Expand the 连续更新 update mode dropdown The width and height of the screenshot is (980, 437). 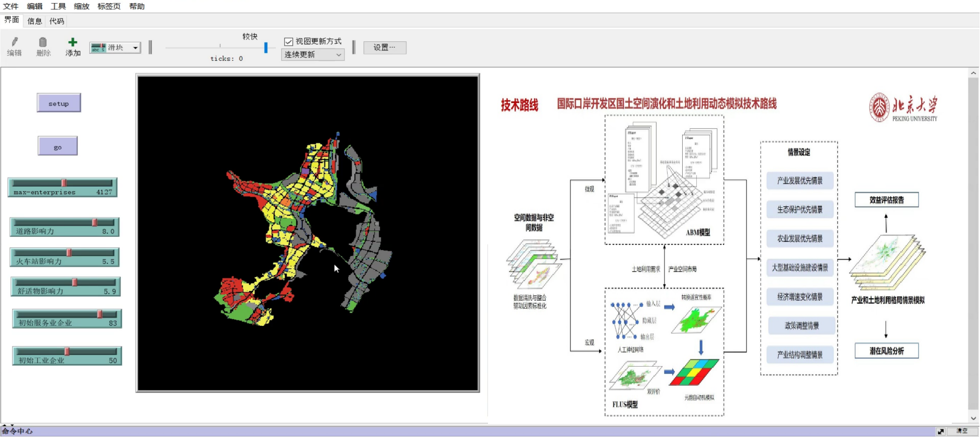point(312,55)
